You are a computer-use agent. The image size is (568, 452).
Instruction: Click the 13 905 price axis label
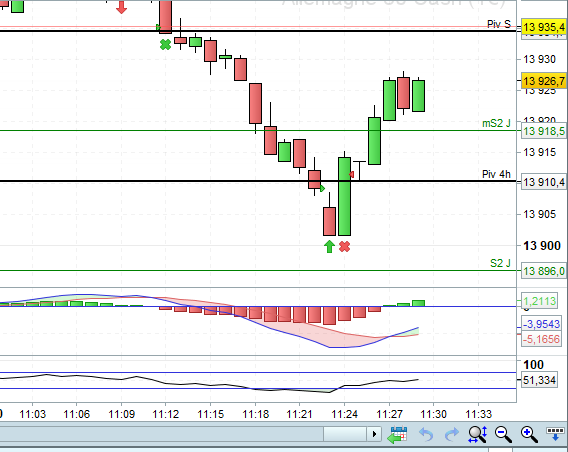coord(539,214)
